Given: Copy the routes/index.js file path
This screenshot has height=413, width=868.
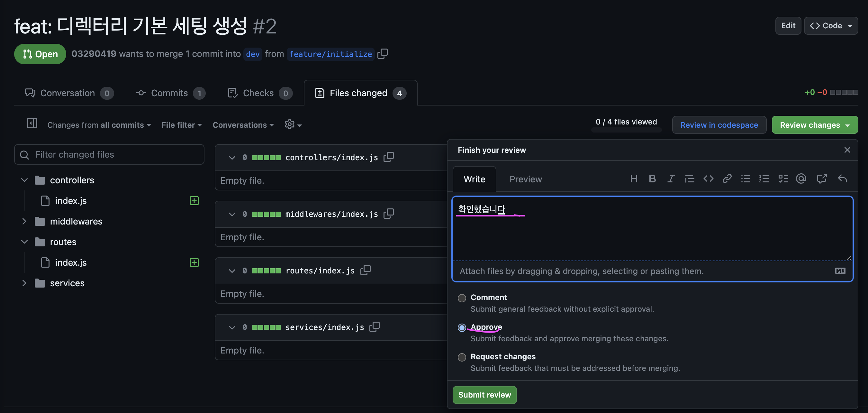Looking at the screenshot, I should pyautogui.click(x=366, y=270).
